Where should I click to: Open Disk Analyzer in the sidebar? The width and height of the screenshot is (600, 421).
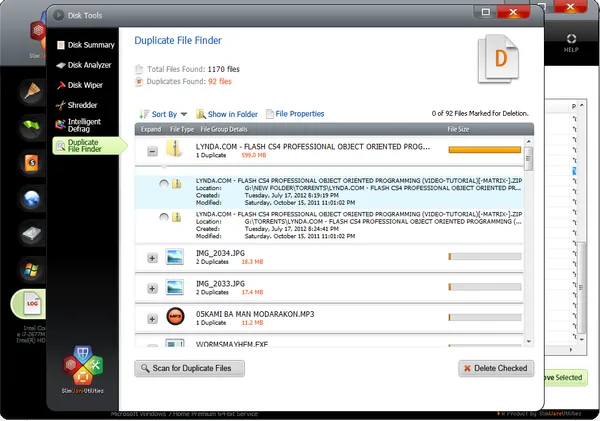coord(84,65)
